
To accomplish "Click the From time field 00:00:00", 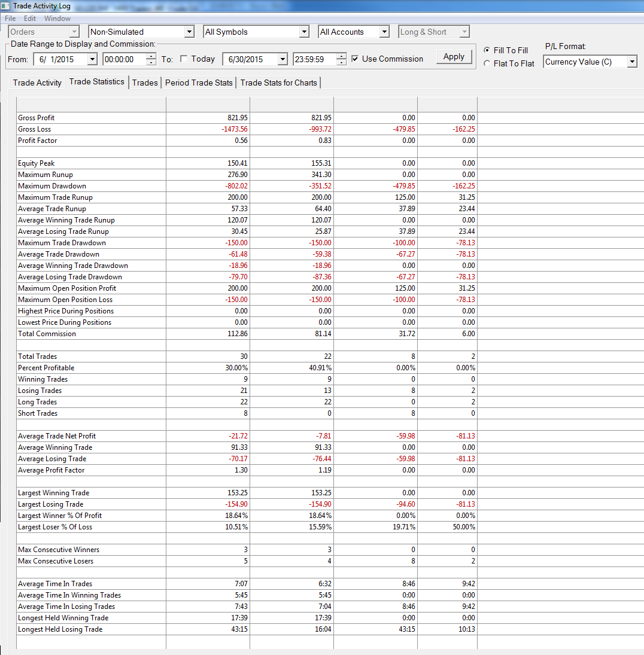I will (124, 59).
